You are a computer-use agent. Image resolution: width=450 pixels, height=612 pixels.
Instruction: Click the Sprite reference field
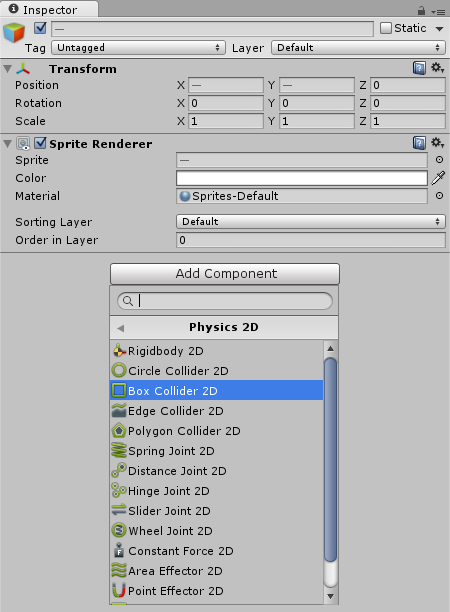302,160
